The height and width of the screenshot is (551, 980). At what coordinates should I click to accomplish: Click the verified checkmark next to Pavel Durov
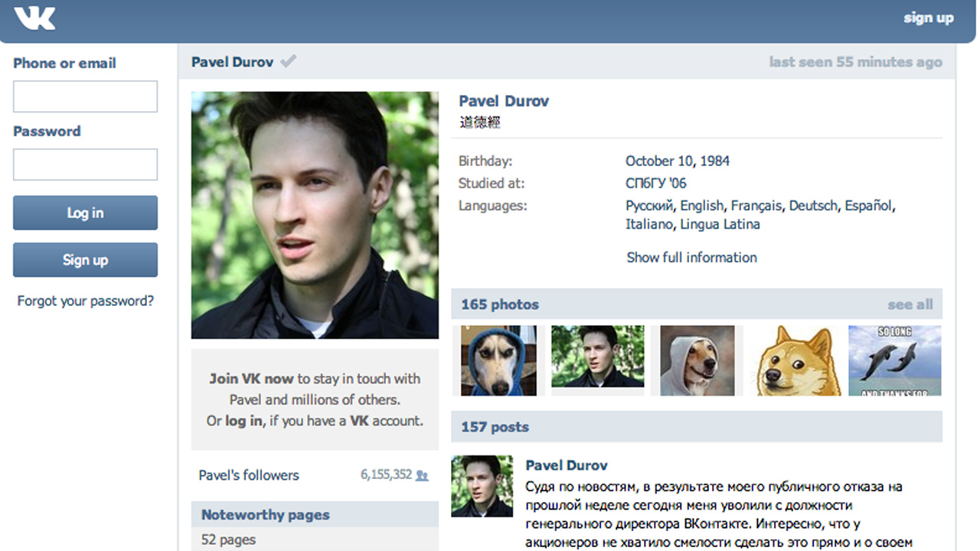[x=288, y=62]
